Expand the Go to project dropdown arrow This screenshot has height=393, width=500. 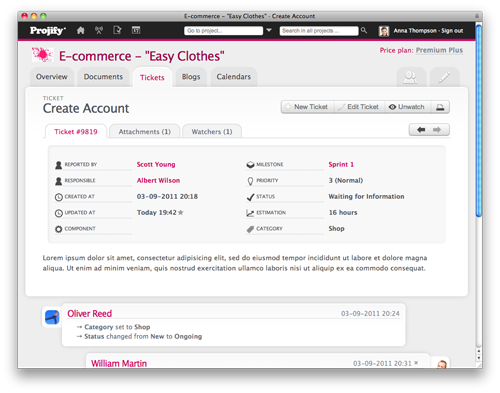(x=269, y=31)
